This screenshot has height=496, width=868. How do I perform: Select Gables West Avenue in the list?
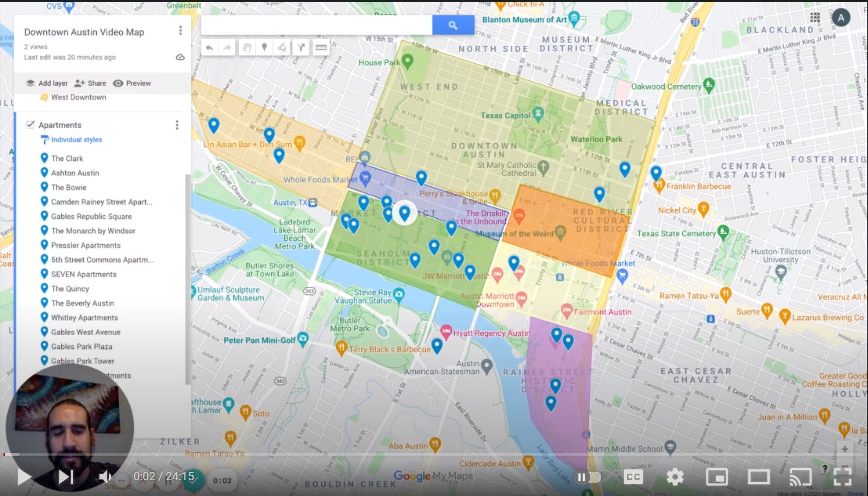tap(85, 332)
